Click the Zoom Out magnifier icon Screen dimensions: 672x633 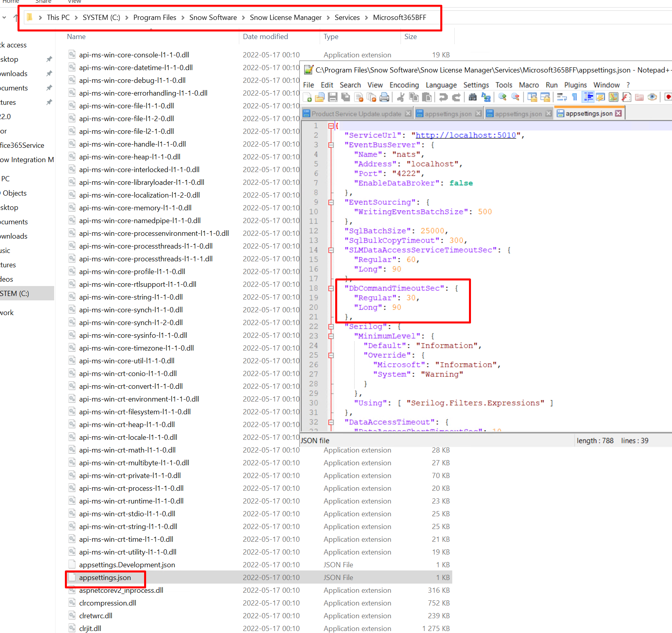click(515, 97)
